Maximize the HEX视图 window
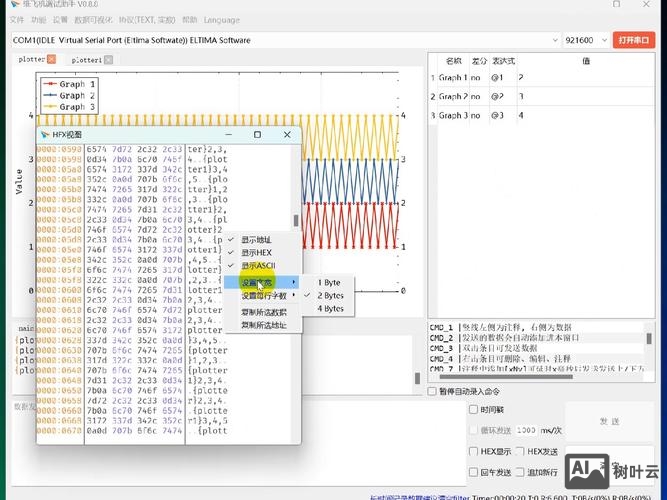Screen dimensions: 667x500 pos(257,134)
